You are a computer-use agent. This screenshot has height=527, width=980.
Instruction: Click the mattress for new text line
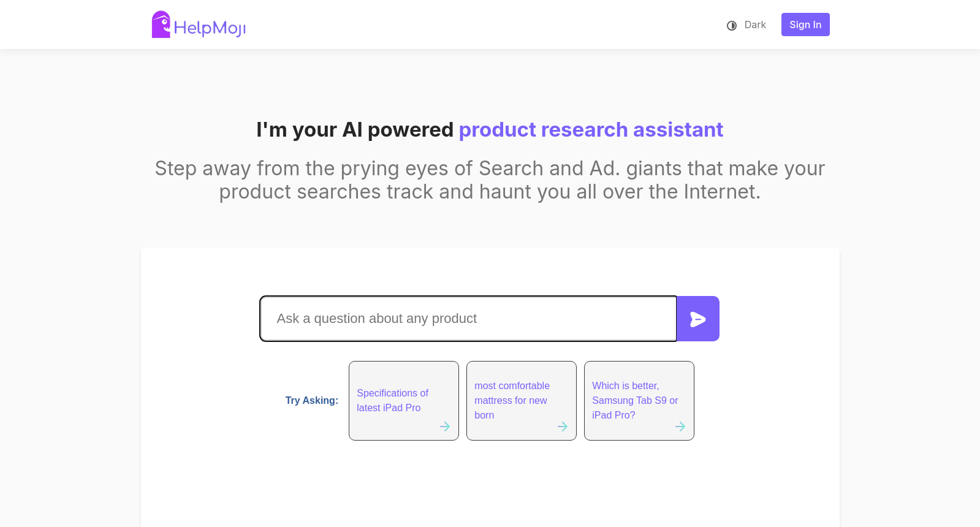click(x=511, y=400)
